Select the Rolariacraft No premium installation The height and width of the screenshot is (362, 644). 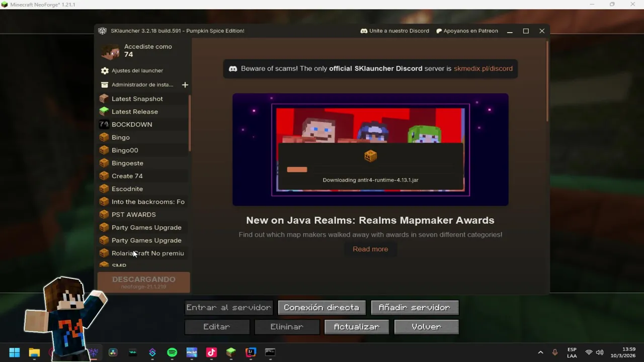click(x=143, y=253)
